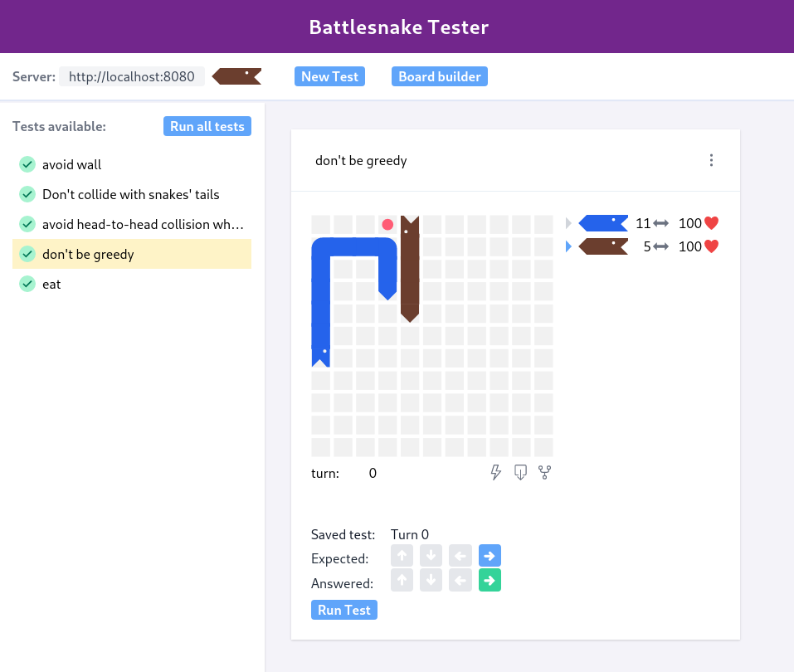Click the red food dot on board
This screenshot has height=672, width=794.
point(388,224)
